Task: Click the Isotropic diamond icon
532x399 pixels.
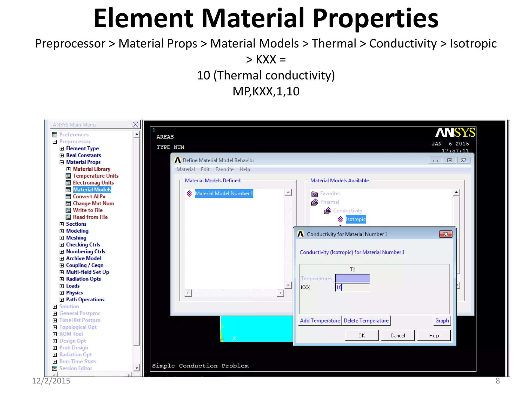Action: click(340, 219)
